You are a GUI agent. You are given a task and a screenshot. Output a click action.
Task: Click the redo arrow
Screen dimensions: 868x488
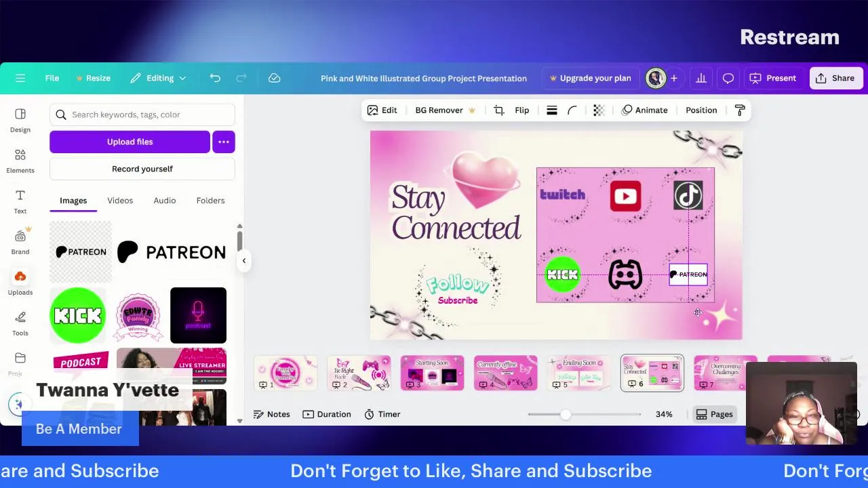pyautogui.click(x=241, y=78)
